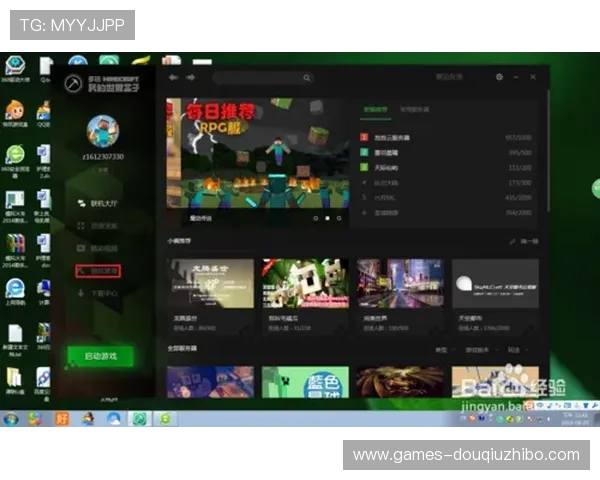Open the Windows Start orb
This screenshot has width=600, height=480.
[11, 419]
